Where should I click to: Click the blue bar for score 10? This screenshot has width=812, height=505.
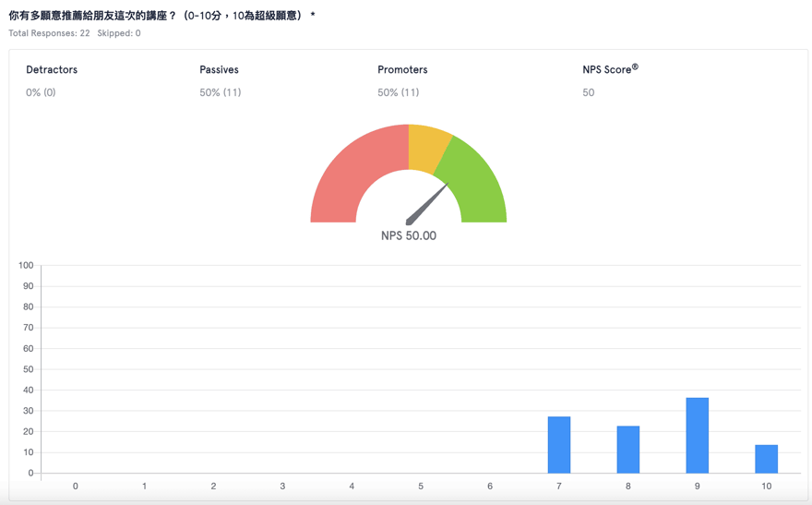coord(767,459)
